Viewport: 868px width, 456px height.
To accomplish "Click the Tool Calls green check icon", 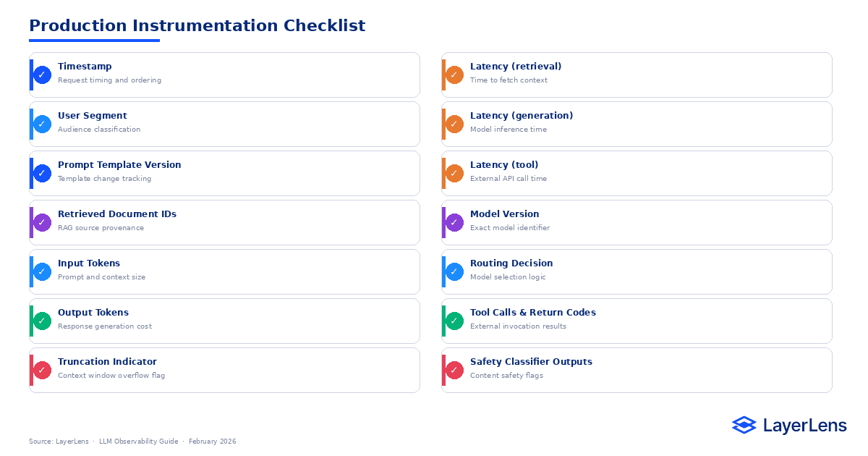I will 454,321.
